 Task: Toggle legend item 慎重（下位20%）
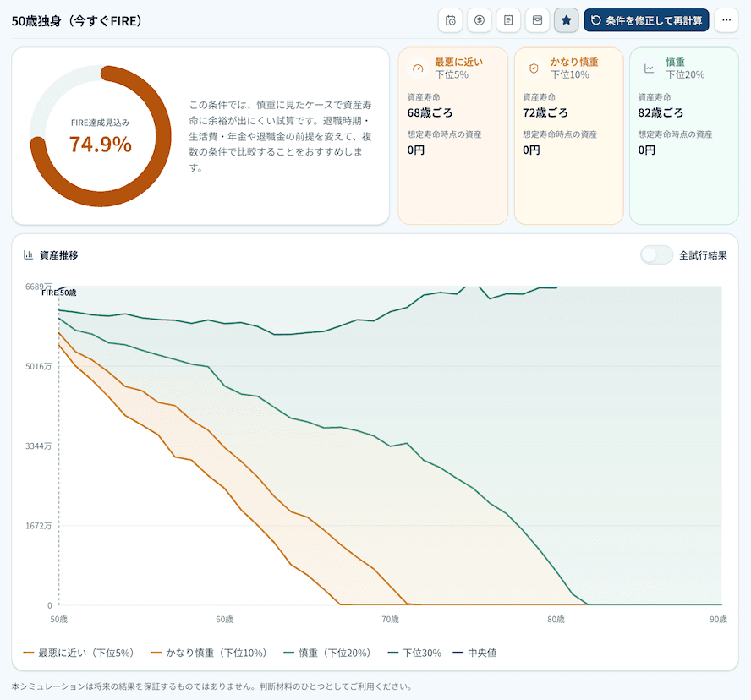point(326,653)
